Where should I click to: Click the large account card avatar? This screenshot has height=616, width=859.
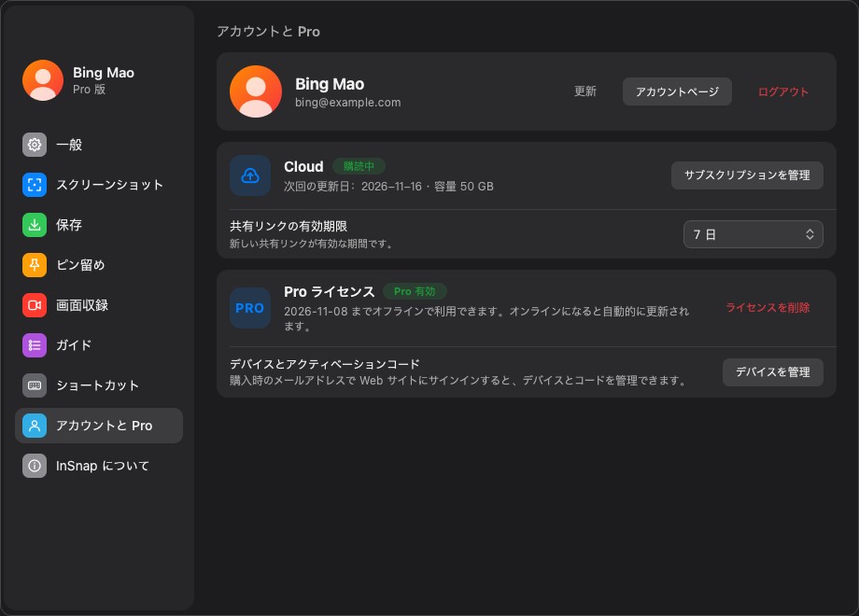256,91
